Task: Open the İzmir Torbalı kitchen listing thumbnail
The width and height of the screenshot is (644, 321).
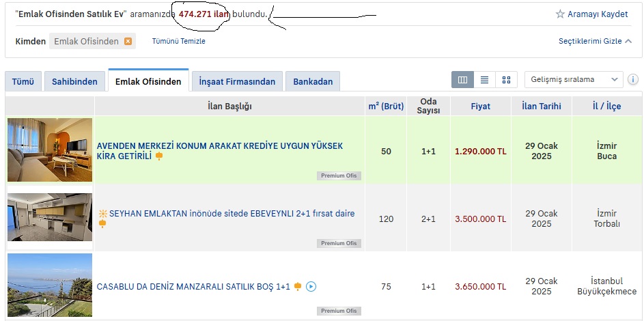Action: click(50, 217)
